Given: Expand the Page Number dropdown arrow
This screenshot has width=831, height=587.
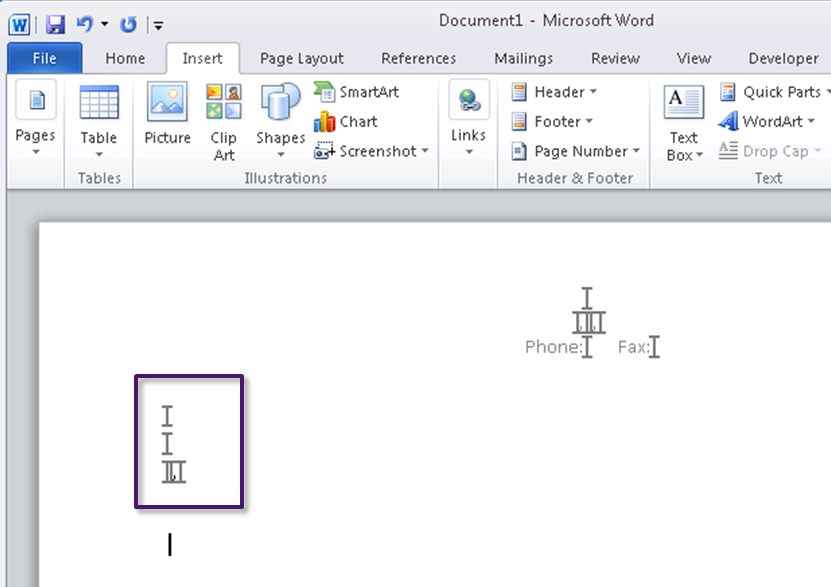Looking at the screenshot, I should (x=636, y=151).
